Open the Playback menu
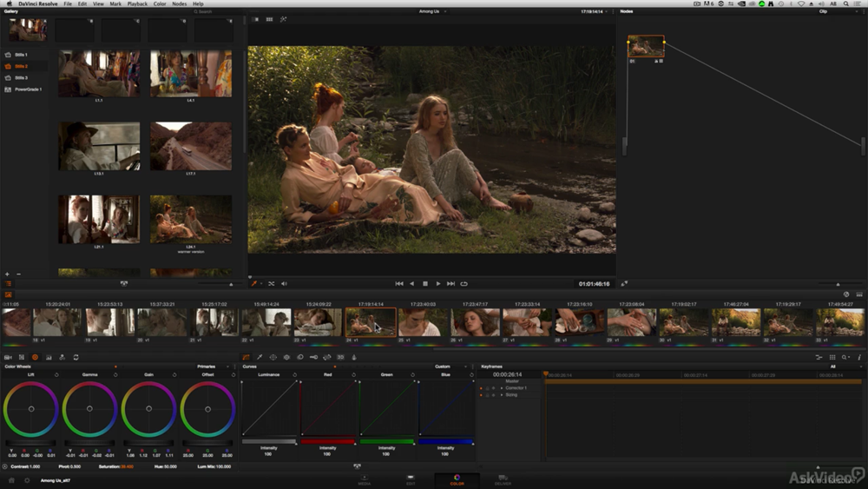Image resolution: width=868 pixels, height=489 pixels. pos(137,3)
